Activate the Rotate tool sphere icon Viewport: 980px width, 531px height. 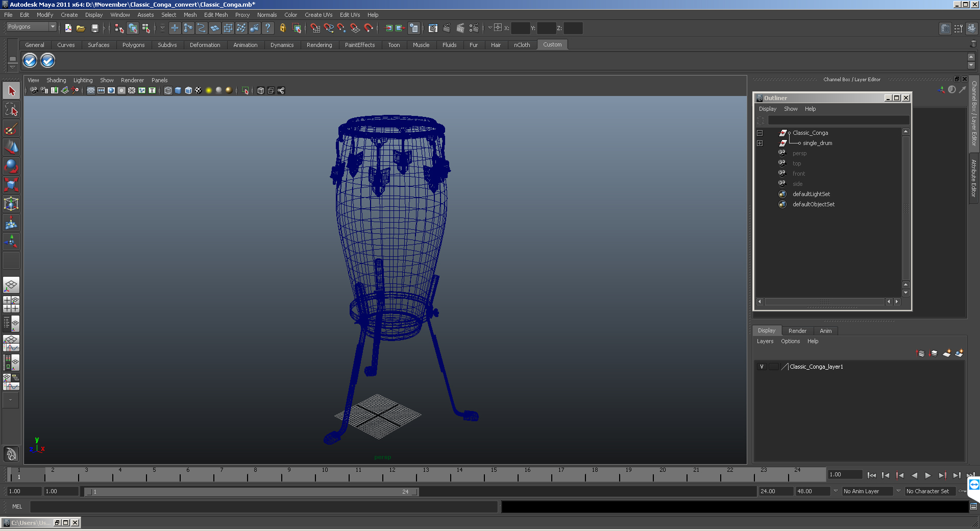coord(11,166)
